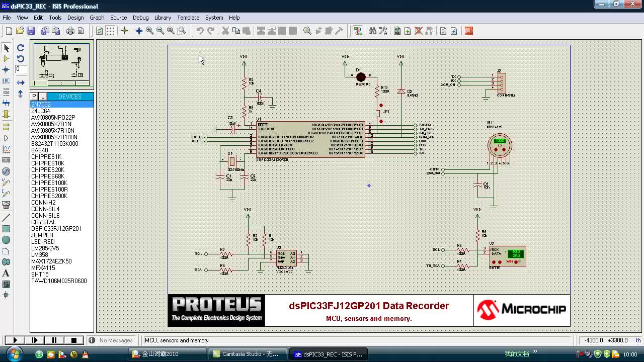Screen dimensions: 644x362
Task: Select MPX4115 in devices list
Action: (62, 268)
